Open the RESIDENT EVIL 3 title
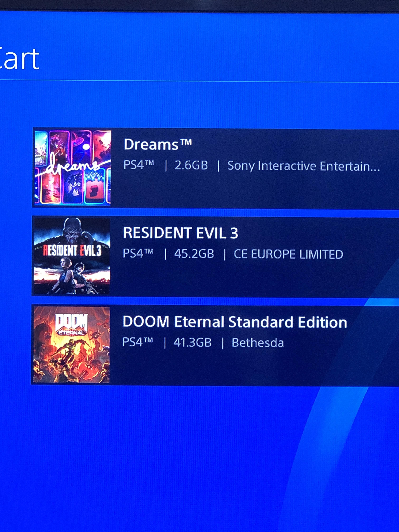 pyautogui.click(x=180, y=233)
